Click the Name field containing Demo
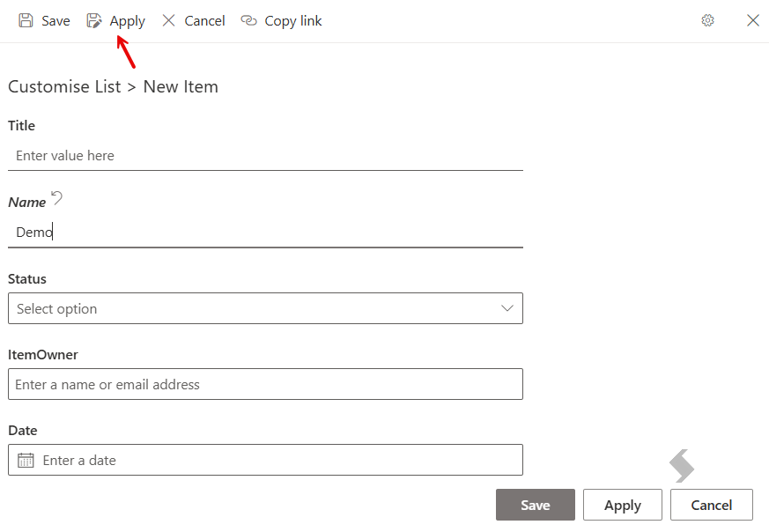 point(265,232)
